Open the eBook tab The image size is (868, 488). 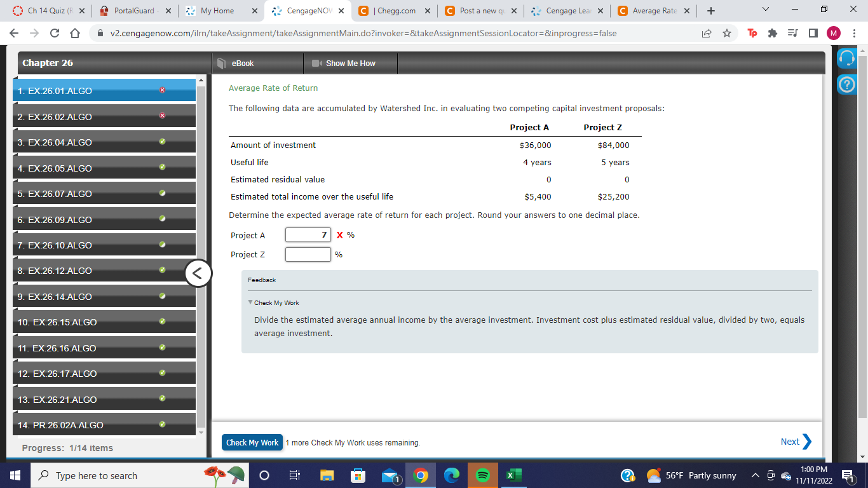point(257,63)
